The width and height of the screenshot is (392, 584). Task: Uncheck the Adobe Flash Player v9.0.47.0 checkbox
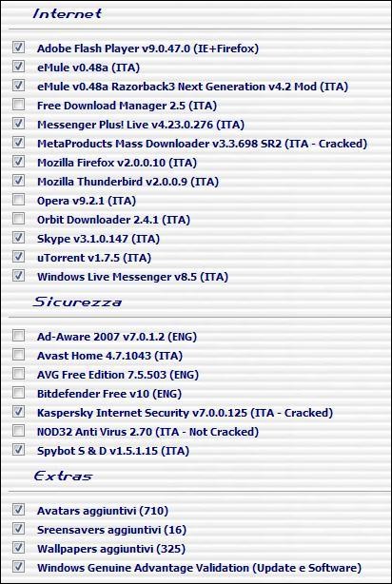(18, 48)
